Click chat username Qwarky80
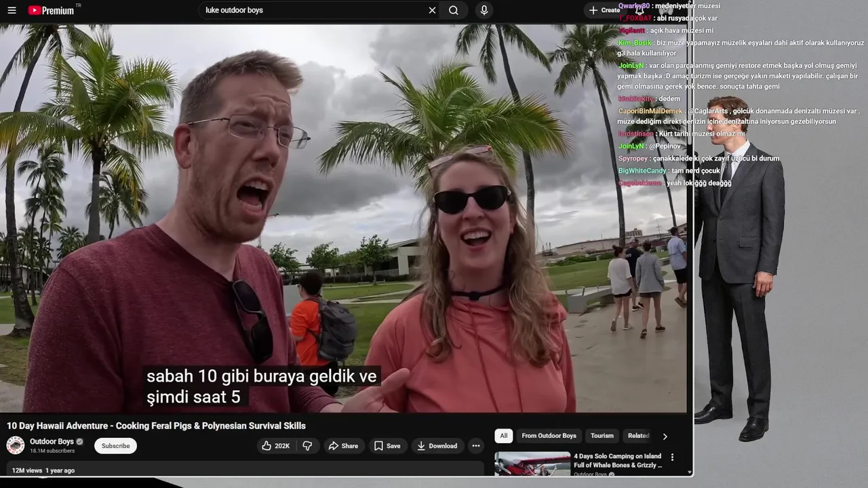This screenshot has height=488, width=868. coord(633,5)
